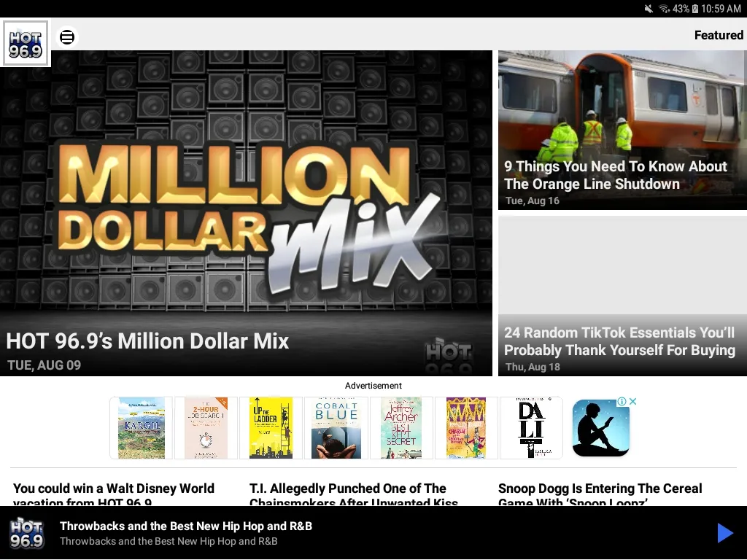This screenshot has height=560, width=747.
Task: Tap the battery status icon
Action: (x=695, y=9)
